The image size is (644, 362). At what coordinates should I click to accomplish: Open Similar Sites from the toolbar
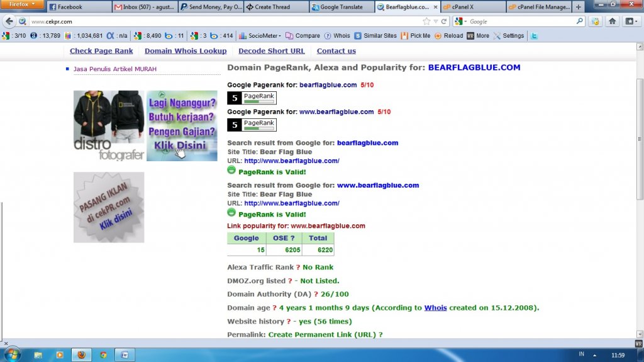[x=375, y=36]
